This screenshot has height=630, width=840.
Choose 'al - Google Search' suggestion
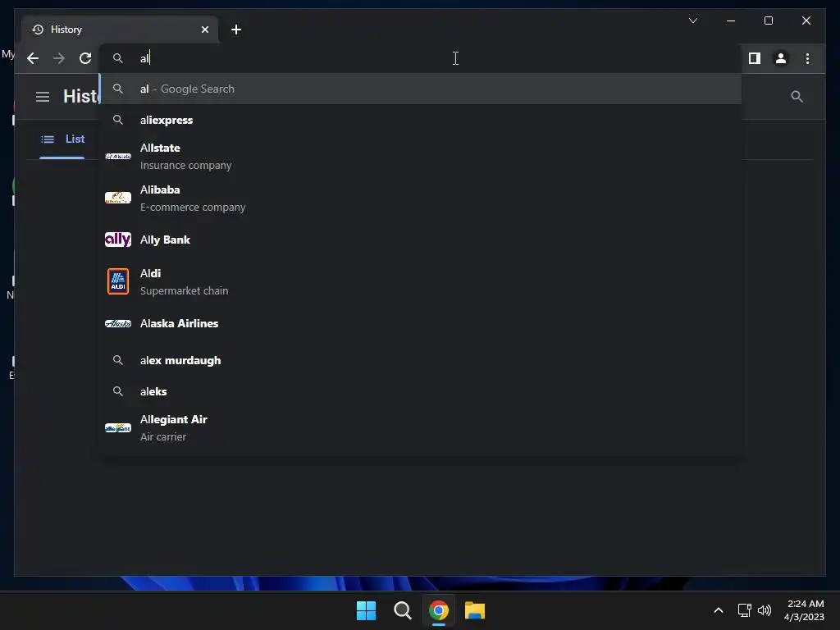(x=421, y=89)
